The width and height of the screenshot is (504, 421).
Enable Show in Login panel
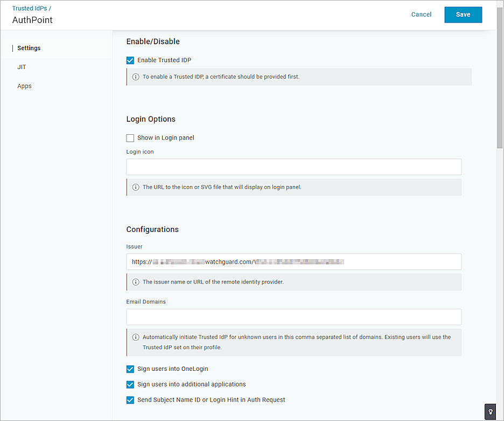click(130, 138)
